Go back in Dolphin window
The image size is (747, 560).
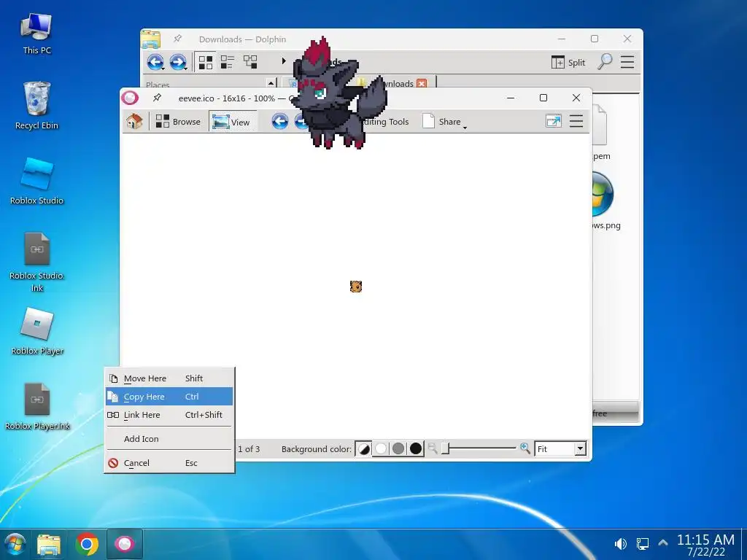155,62
